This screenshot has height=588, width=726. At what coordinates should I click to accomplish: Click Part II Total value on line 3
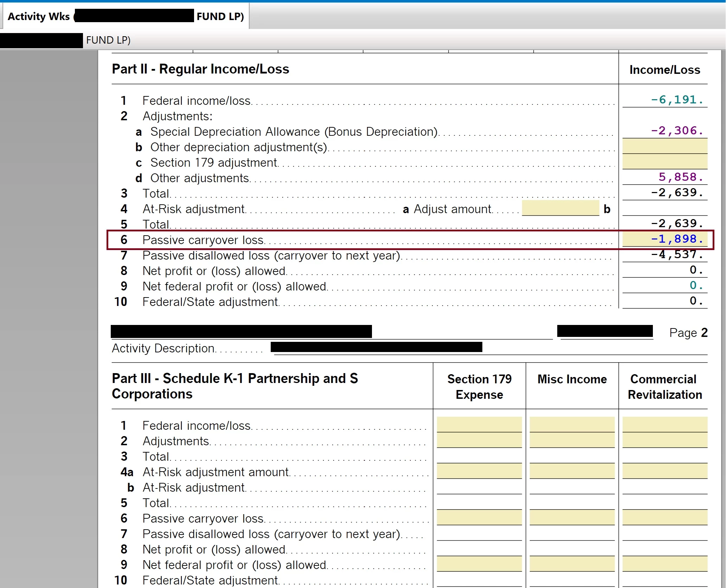point(676,193)
